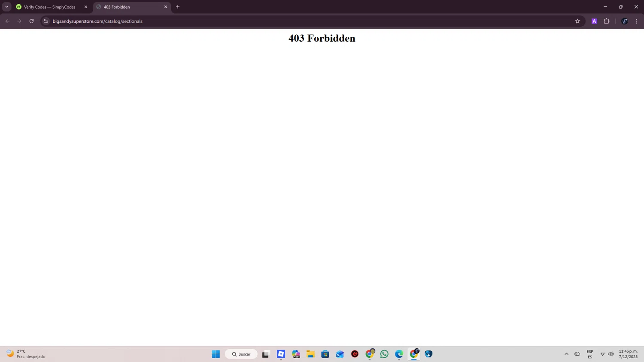Open the purple A extension

tap(594, 21)
